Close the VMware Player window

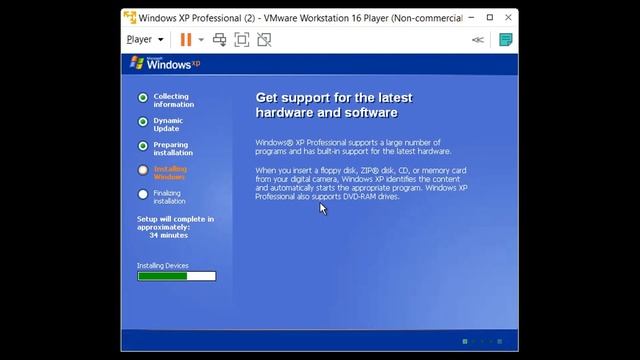(x=508, y=18)
